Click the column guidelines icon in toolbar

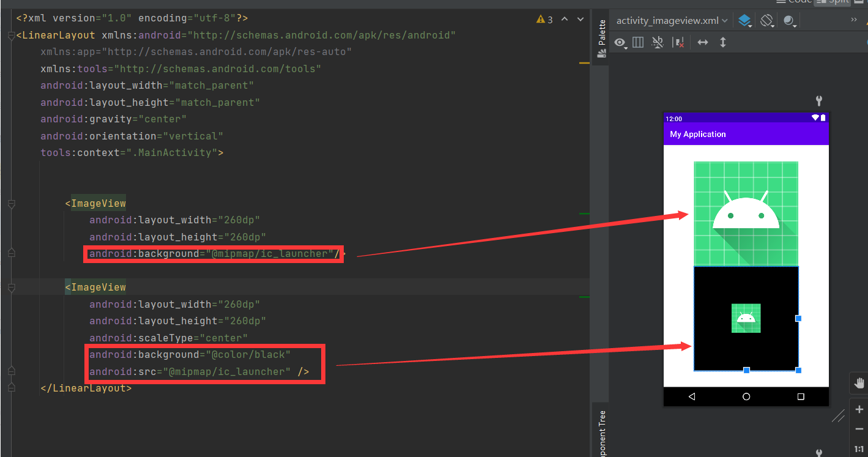[x=638, y=42]
